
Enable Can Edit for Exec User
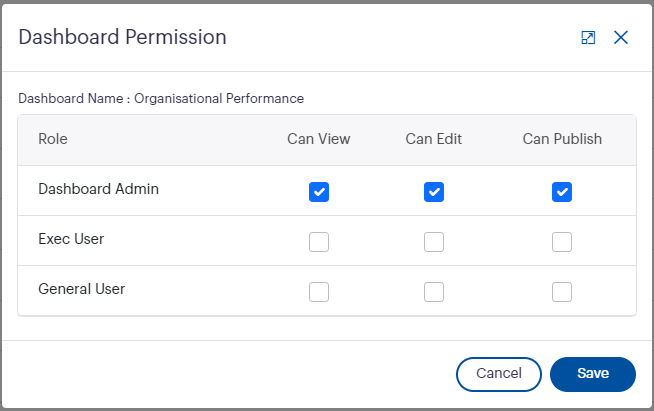[x=434, y=242]
